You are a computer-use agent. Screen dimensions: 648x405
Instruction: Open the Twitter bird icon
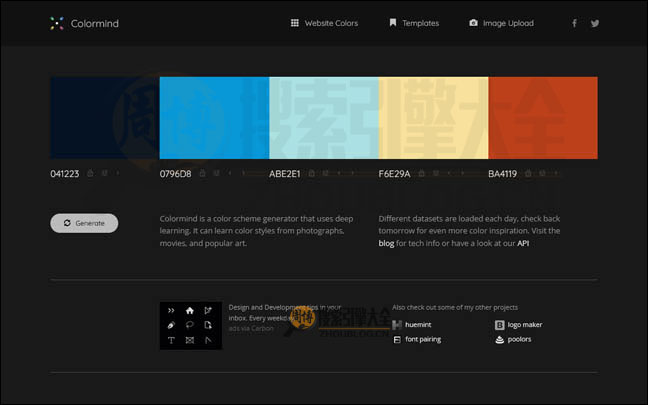pos(595,23)
